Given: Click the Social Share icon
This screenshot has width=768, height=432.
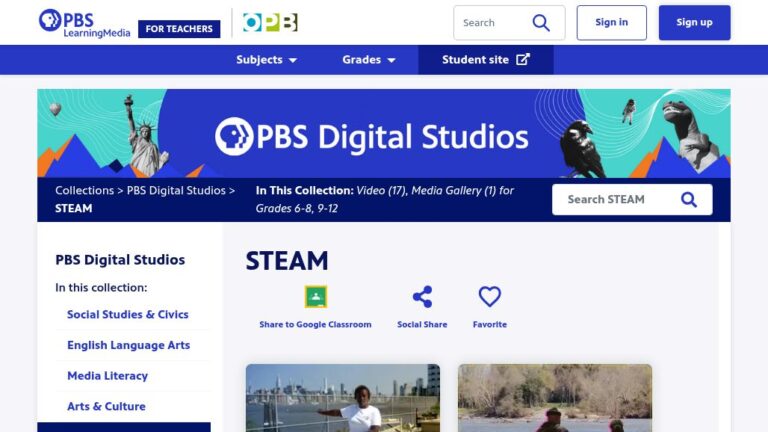Looking at the screenshot, I should pos(422,297).
